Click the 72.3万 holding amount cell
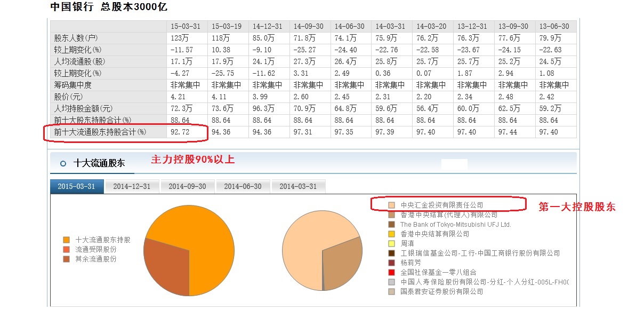The image size is (644, 333). 181,108
